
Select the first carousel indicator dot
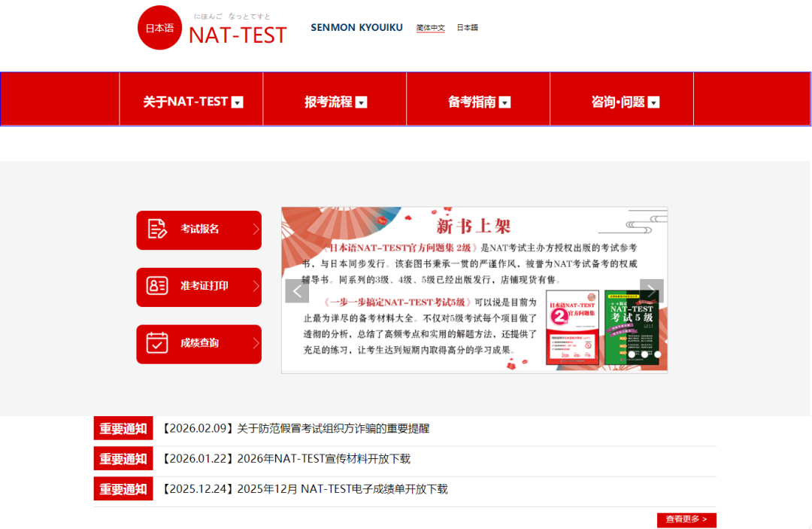632,354
